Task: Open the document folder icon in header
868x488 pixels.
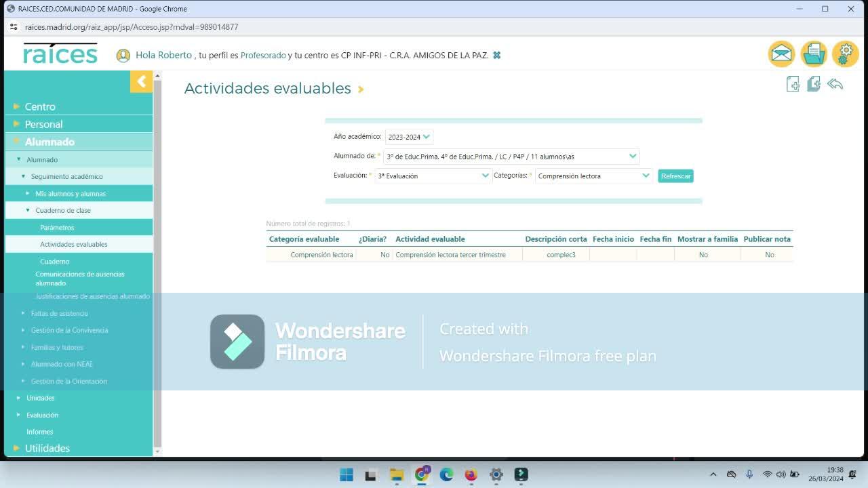Action: (x=813, y=54)
